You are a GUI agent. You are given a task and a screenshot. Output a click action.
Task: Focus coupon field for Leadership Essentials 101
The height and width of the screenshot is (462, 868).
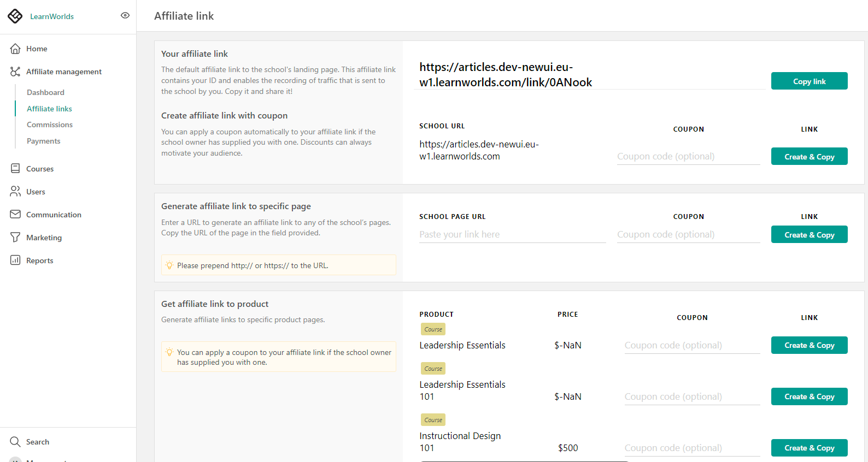692,396
